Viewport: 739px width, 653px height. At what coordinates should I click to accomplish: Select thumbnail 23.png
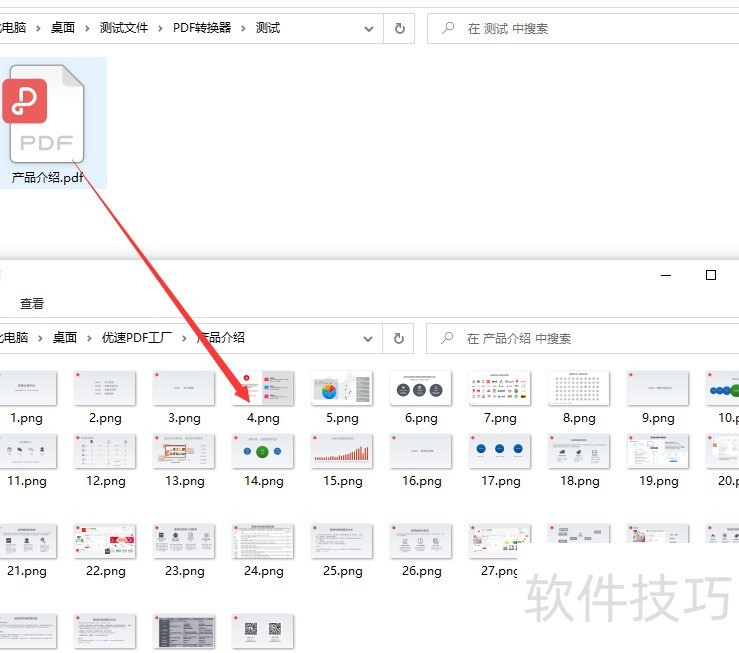[184, 541]
